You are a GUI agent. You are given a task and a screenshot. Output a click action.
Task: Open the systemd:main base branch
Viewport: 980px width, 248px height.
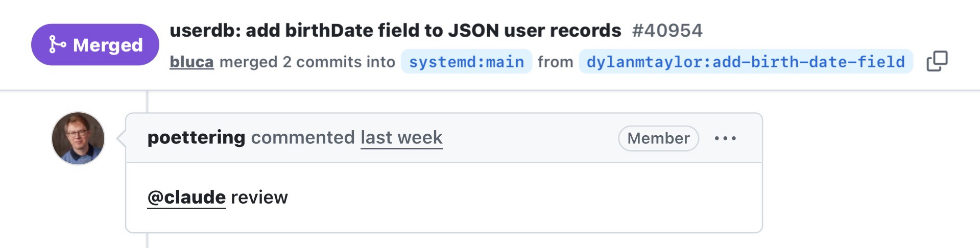tap(466, 62)
